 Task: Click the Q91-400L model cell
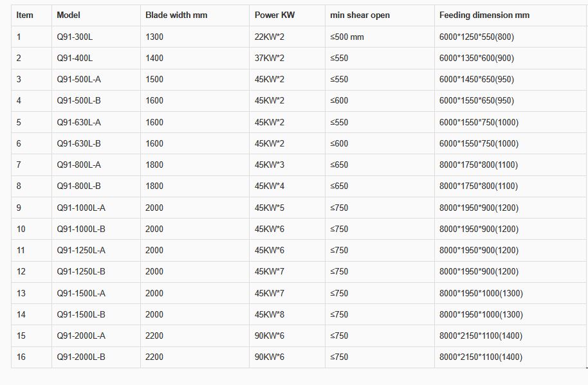75,58
